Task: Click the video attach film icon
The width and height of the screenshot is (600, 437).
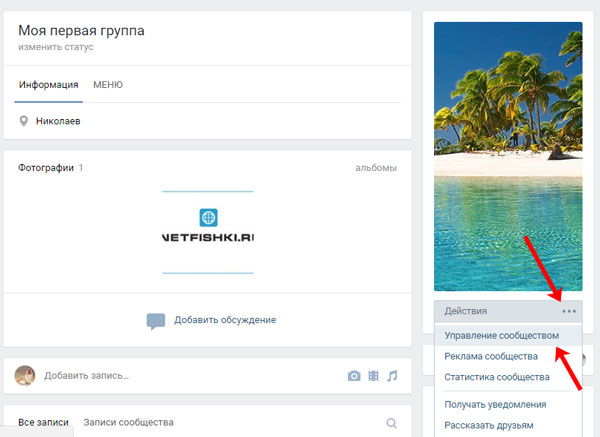Action: coord(373,376)
